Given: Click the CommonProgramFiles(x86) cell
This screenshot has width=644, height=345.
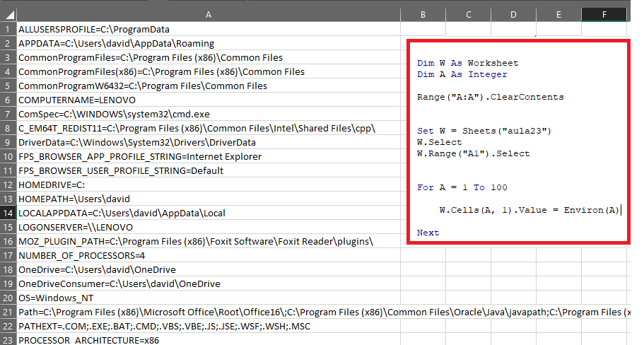Looking at the screenshot, I should pos(209,71).
